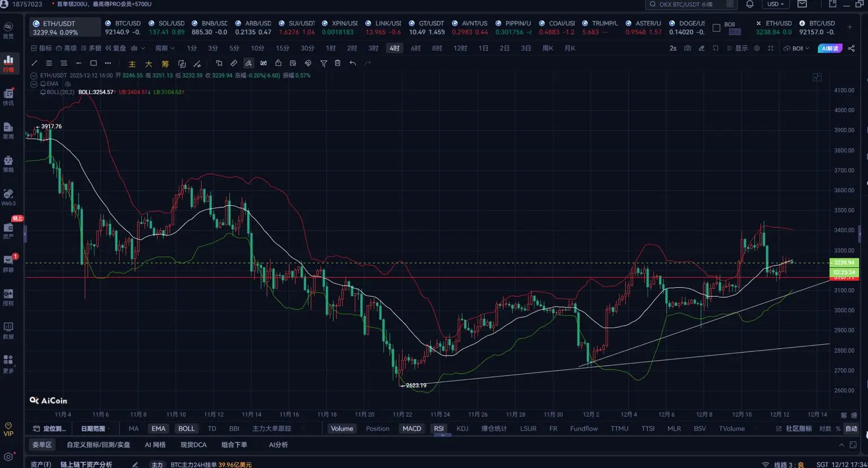
Task: Click the 主 main-force indicator icon
Action: 132,64
